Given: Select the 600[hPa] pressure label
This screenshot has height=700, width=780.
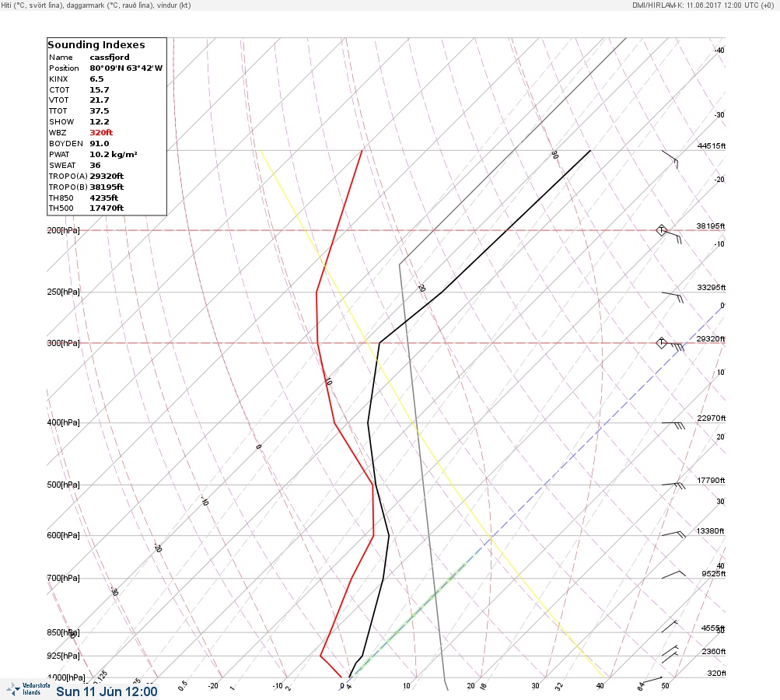Looking at the screenshot, I should point(63,535).
